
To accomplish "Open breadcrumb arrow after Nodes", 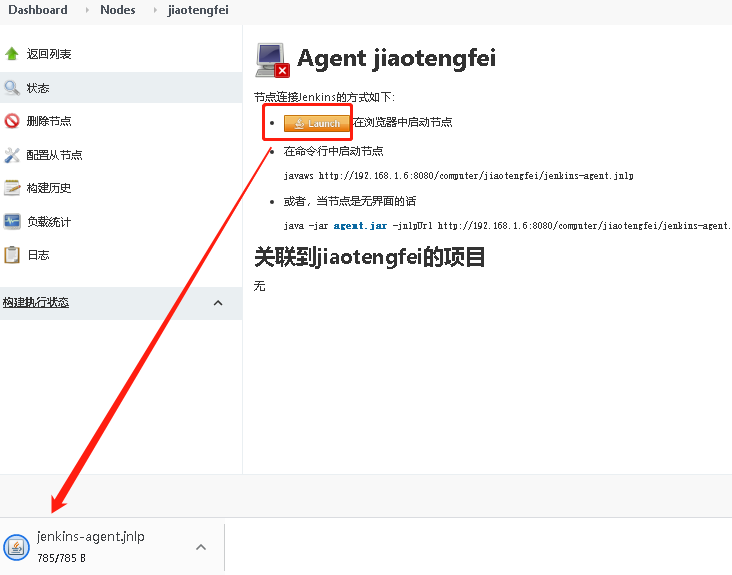I will click(155, 10).
